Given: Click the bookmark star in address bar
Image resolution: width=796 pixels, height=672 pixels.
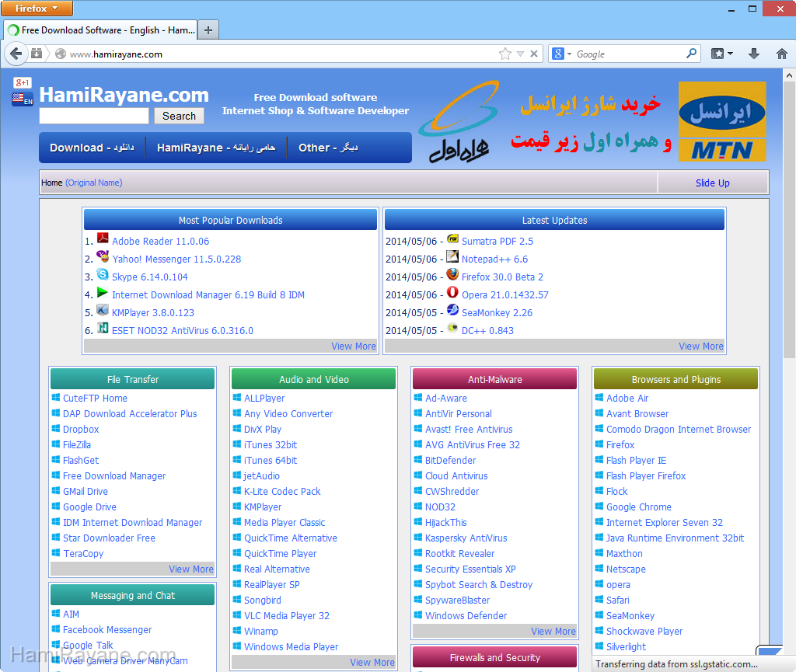Looking at the screenshot, I should (x=504, y=54).
